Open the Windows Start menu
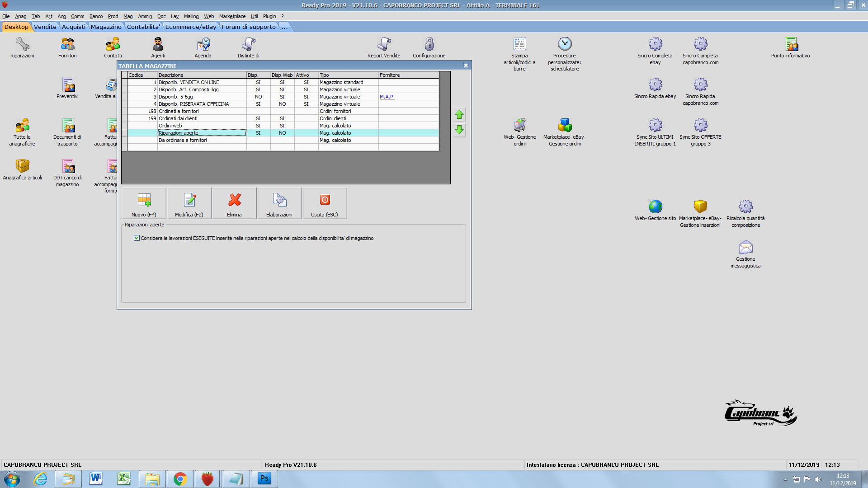Viewport: 868px width, 488px height. click(12, 479)
